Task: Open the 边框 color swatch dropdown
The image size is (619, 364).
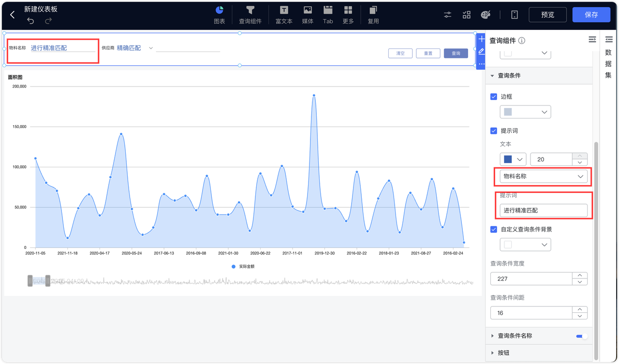Action: point(525,112)
